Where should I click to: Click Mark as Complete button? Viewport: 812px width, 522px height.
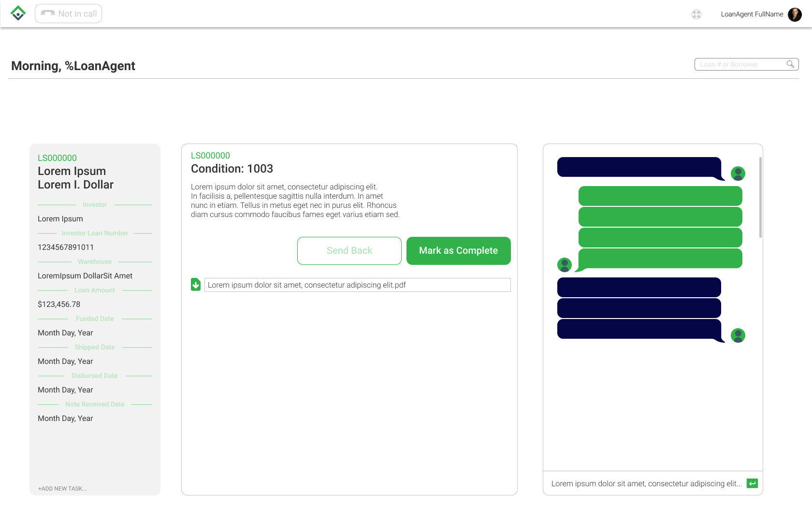tap(459, 251)
